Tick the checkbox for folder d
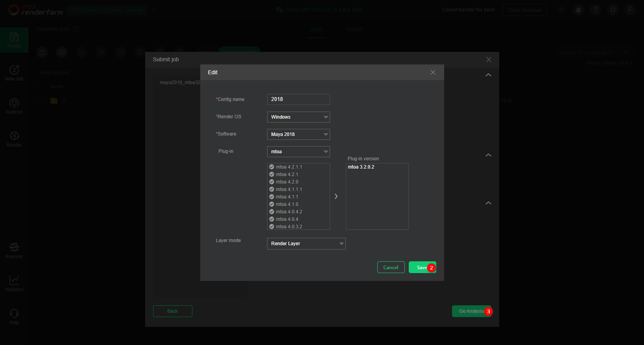 [x=39, y=101]
